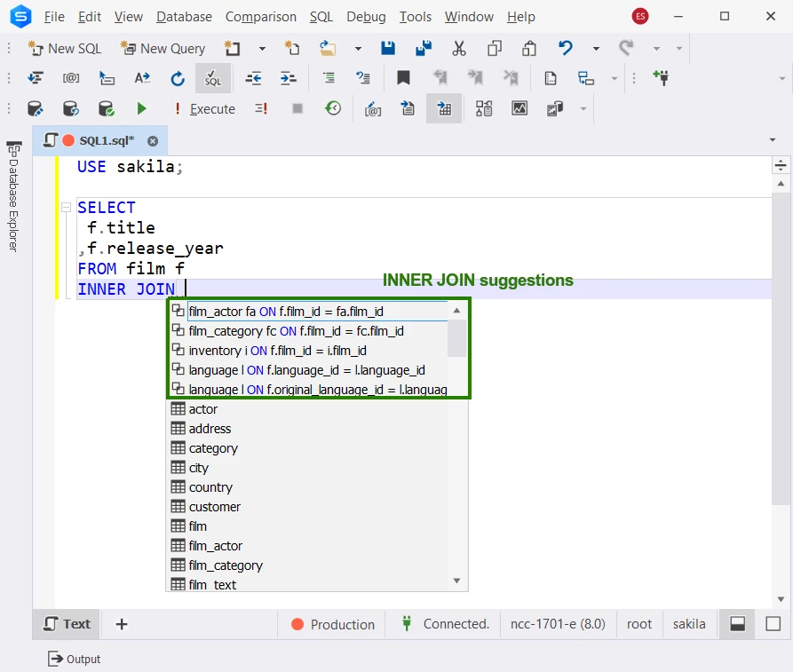The height and width of the screenshot is (672, 793).
Task: Open dropdown next to Open folder icon
Action: click(x=358, y=49)
